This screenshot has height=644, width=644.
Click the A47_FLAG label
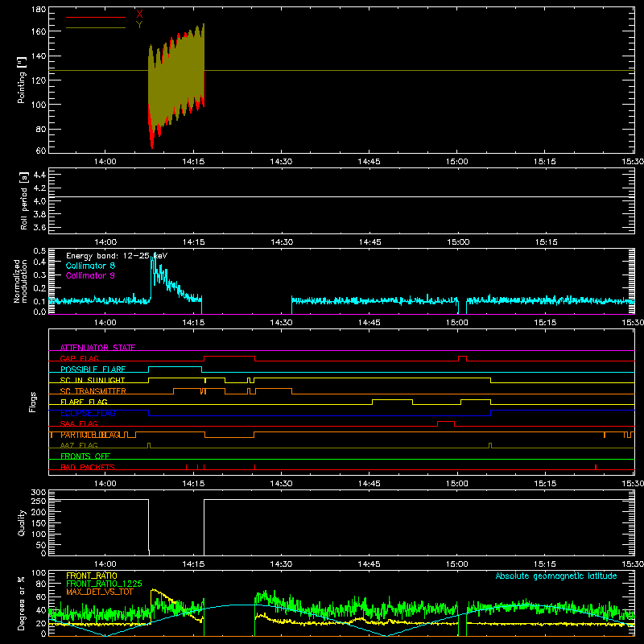tap(79, 445)
